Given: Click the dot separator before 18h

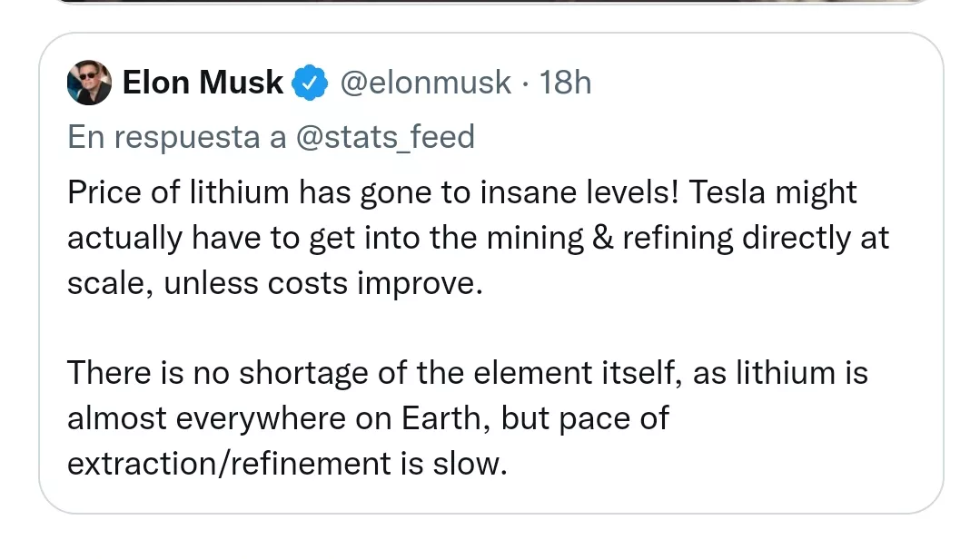Looking at the screenshot, I should (x=526, y=83).
